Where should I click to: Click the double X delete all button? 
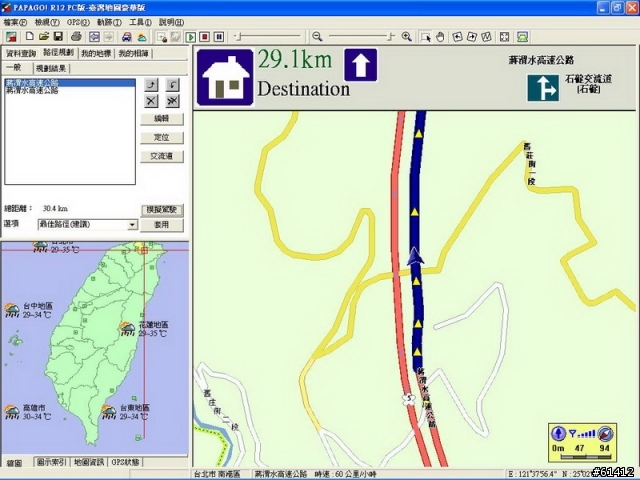(x=173, y=101)
